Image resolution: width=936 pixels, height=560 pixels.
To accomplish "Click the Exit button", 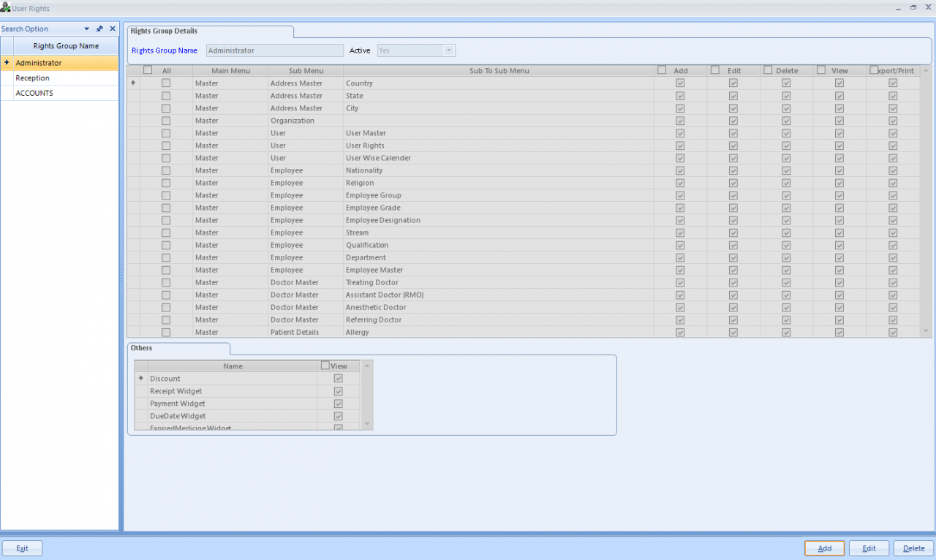I will point(22,548).
